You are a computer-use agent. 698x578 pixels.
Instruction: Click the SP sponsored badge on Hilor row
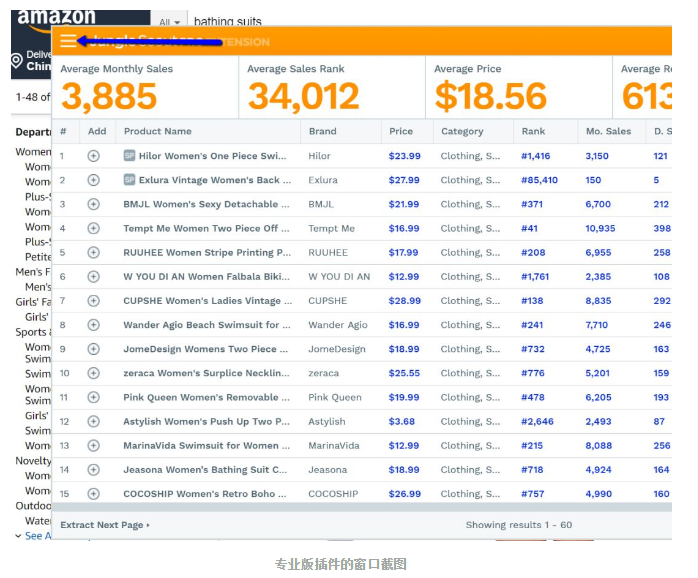point(129,156)
